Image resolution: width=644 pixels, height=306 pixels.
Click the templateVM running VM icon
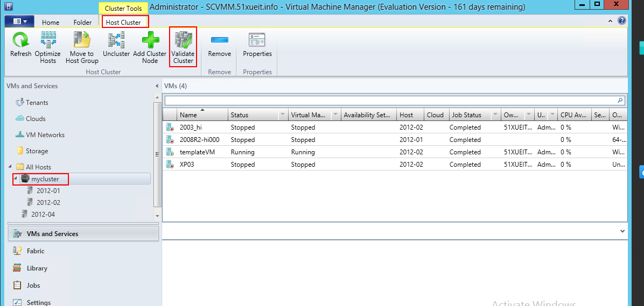(170, 152)
